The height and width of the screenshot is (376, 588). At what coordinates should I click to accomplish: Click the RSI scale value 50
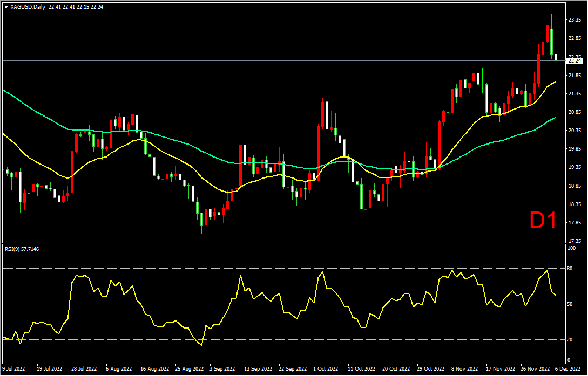click(x=571, y=304)
